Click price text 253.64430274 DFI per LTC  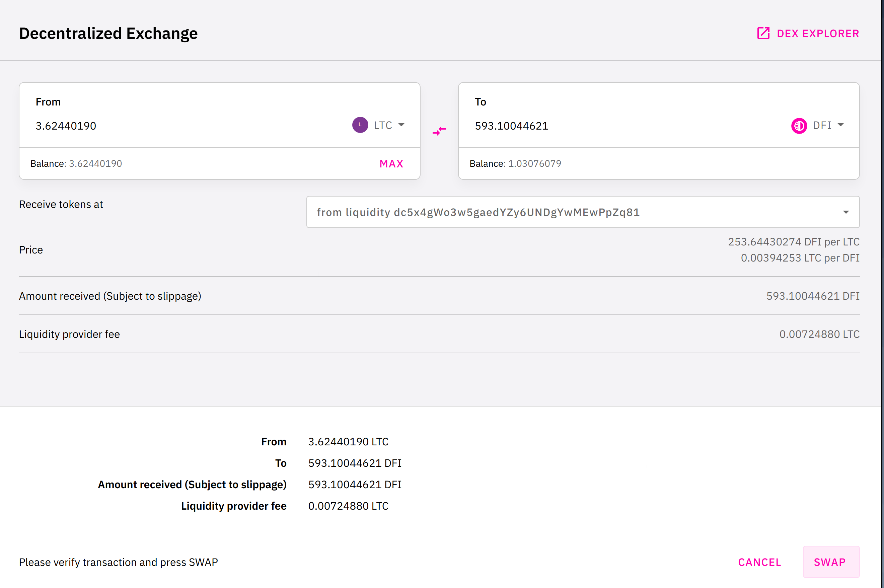[x=794, y=242]
